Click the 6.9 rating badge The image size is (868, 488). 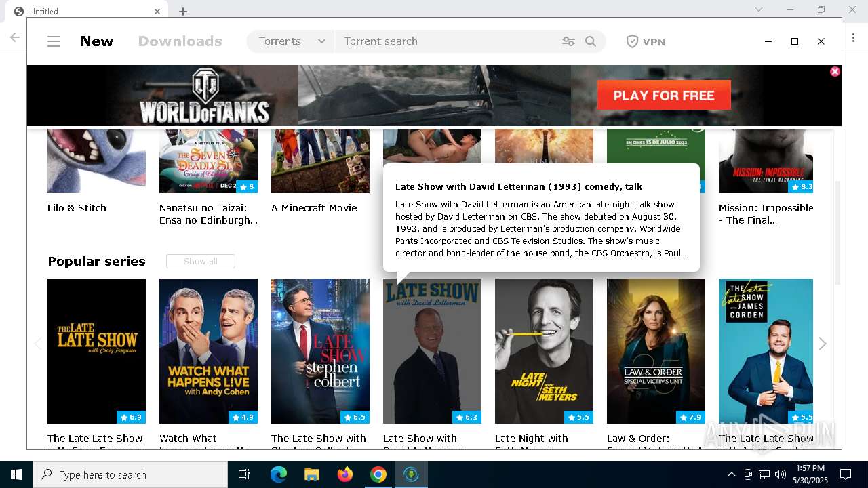point(131,418)
